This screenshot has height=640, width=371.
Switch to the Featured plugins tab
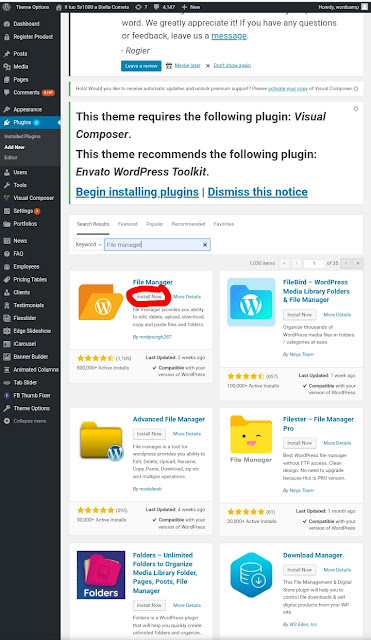point(128,224)
